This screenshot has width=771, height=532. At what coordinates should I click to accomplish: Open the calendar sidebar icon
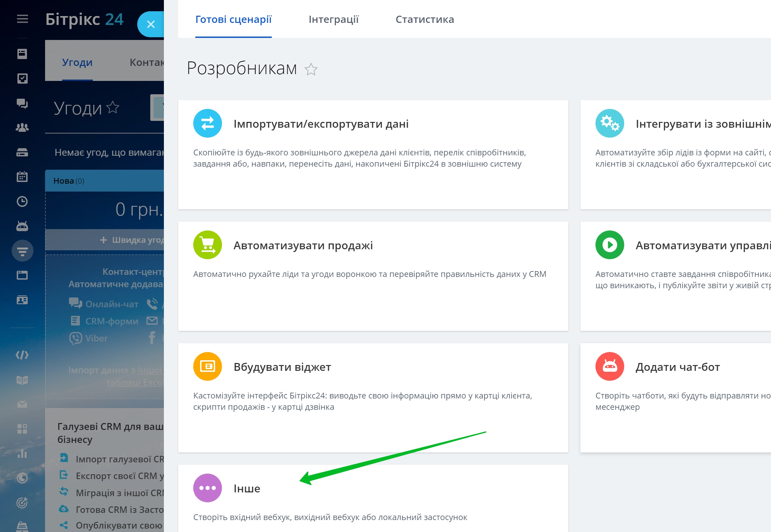[22, 177]
